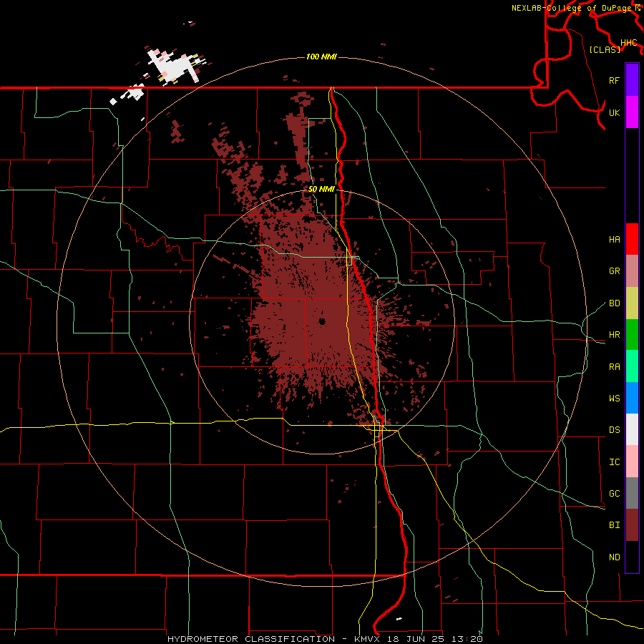Click the "HR" legend label
Viewport: 644px width, 644px height.
point(614,335)
